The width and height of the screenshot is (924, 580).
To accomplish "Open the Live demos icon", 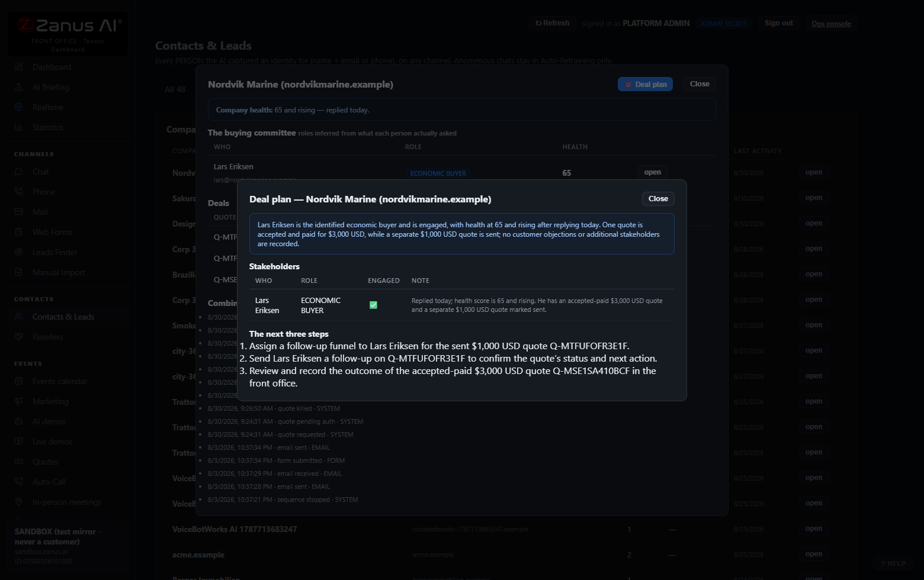I will click(x=19, y=442).
